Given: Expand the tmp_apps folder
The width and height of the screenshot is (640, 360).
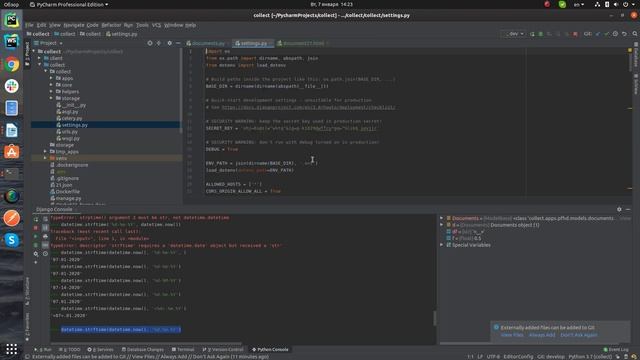Looking at the screenshot, I should 45,151.
